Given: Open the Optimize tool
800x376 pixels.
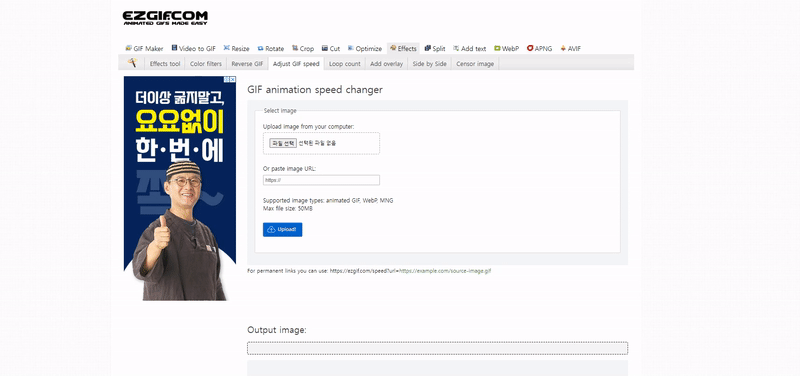Looking at the screenshot, I should [365, 48].
